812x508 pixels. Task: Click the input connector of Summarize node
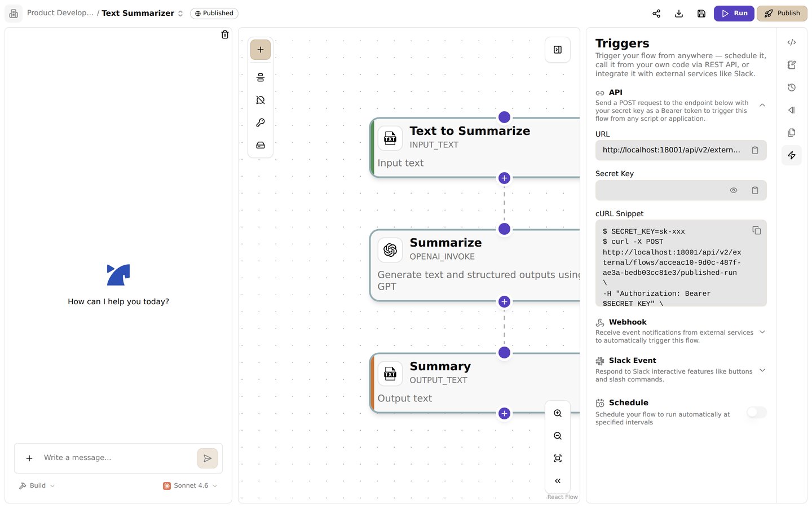(x=505, y=229)
